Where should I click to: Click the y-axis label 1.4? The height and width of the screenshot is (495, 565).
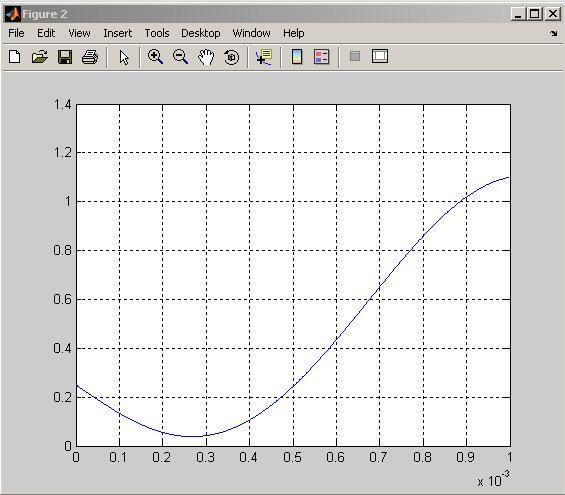point(63,104)
